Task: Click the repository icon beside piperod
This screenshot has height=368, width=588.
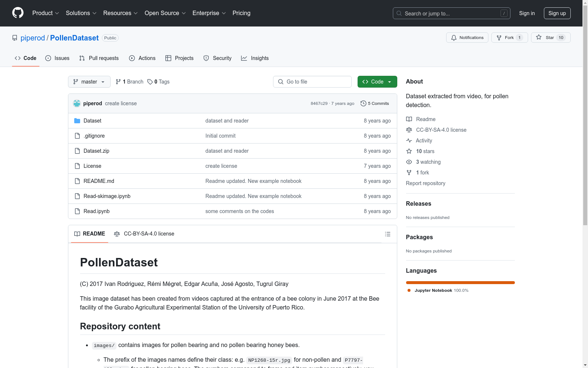Action: tap(15, 38)
